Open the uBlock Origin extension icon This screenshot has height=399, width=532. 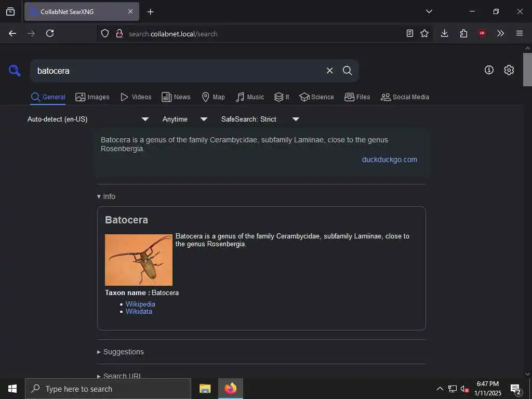(482, 33)
